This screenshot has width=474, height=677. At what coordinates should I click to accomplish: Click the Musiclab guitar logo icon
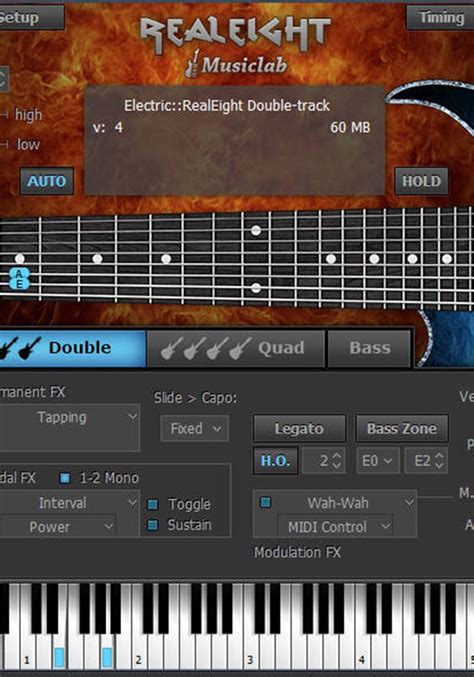tap(194, 64)
